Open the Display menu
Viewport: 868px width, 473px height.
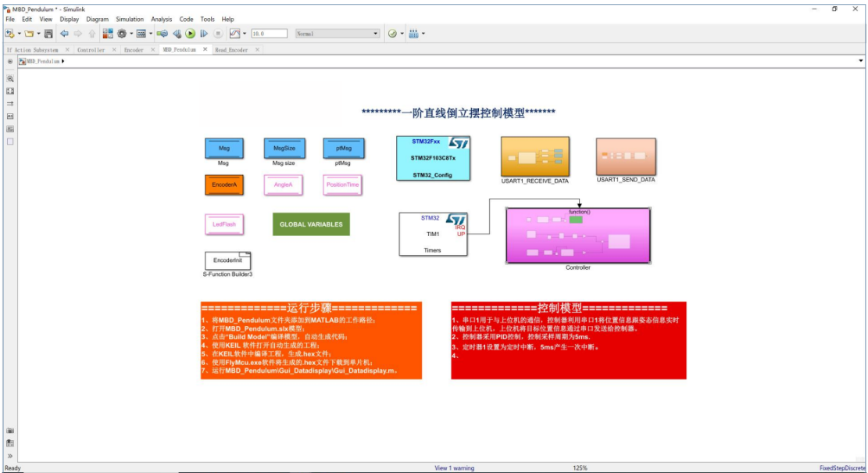click(70, 20)
